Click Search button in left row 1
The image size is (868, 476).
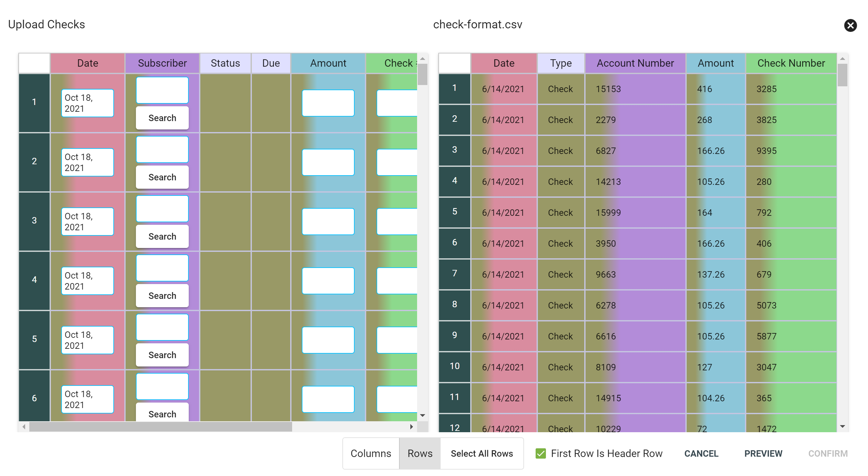point(162,118)
